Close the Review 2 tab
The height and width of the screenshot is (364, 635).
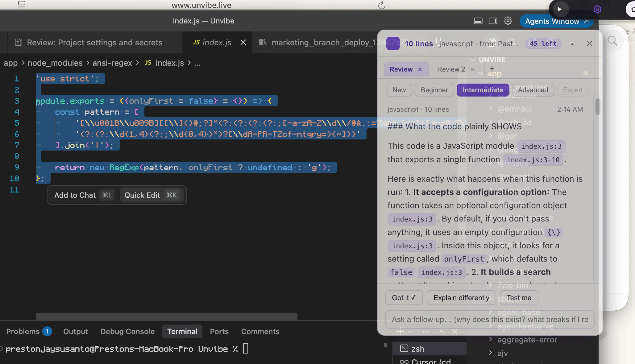point(472,69)
